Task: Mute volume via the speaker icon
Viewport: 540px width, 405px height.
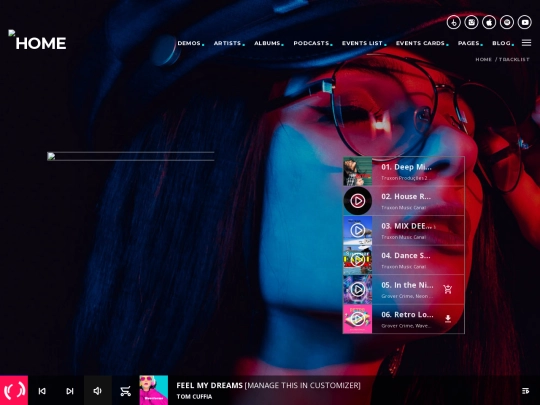Action: 98,391
